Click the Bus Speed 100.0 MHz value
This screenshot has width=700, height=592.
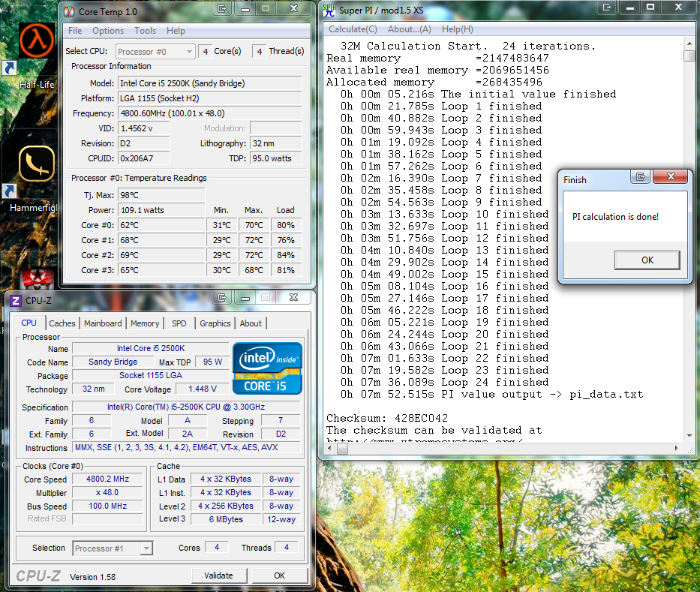pos(107,506)
